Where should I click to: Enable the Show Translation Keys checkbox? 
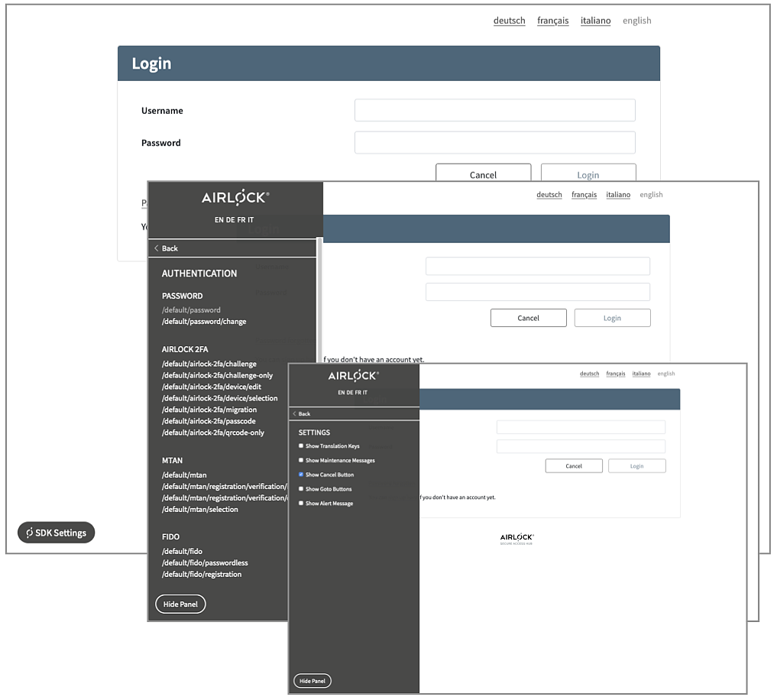click(x=301, y=446)
